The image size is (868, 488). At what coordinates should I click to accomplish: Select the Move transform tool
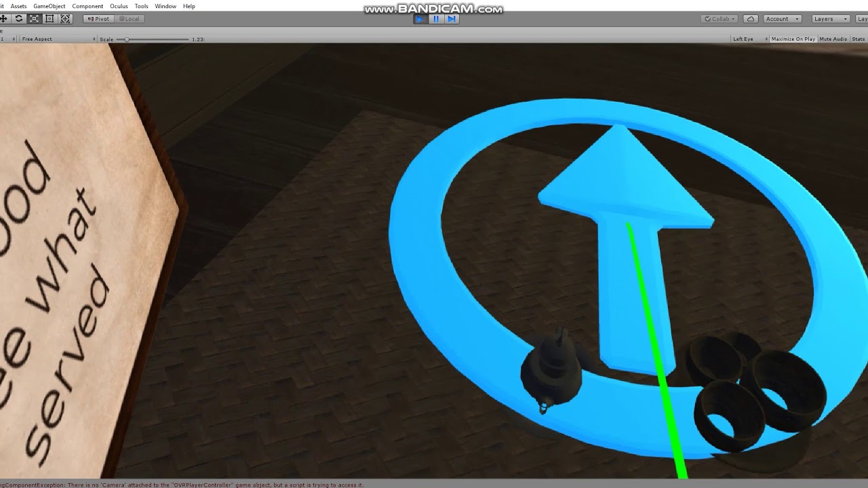[x=3, y=19]
